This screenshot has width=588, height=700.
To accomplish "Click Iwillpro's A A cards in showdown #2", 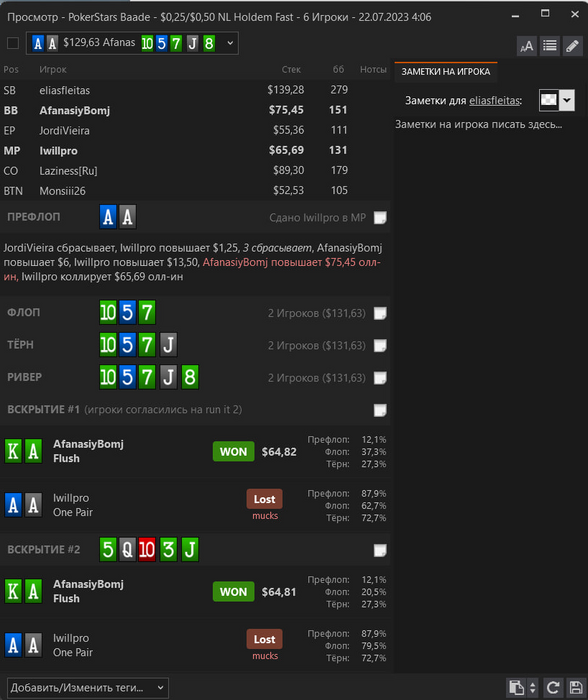I will coord(23,645).
